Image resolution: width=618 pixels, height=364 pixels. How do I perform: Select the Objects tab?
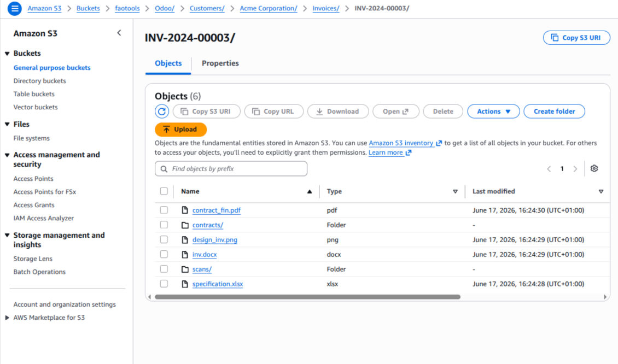click(x=168, y=63)
